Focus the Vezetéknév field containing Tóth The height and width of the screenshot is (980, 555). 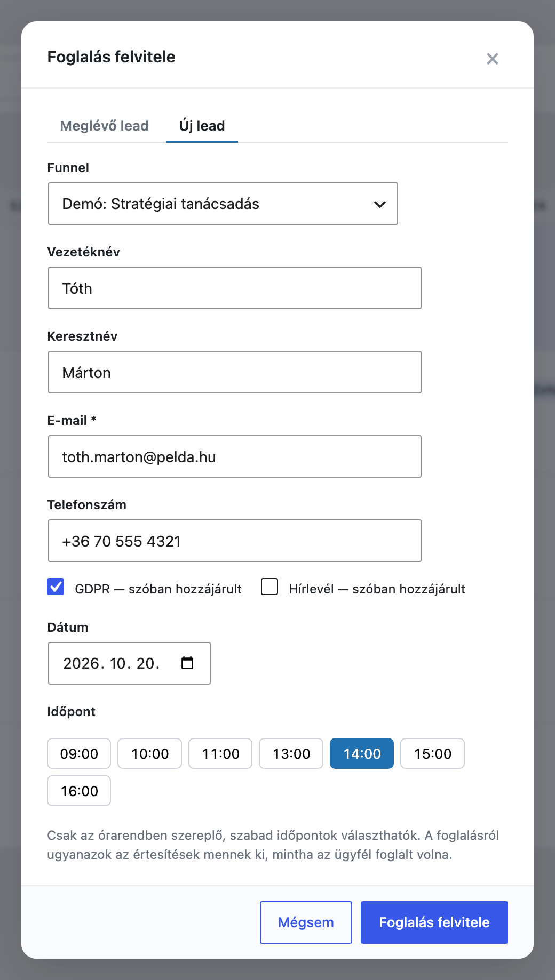coord(235,288)
